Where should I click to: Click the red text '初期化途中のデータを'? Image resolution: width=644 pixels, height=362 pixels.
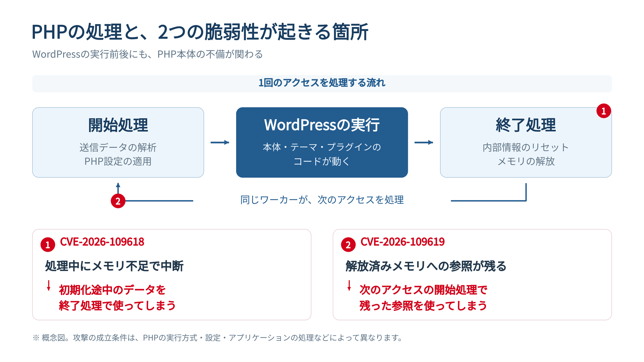point(112,290)
